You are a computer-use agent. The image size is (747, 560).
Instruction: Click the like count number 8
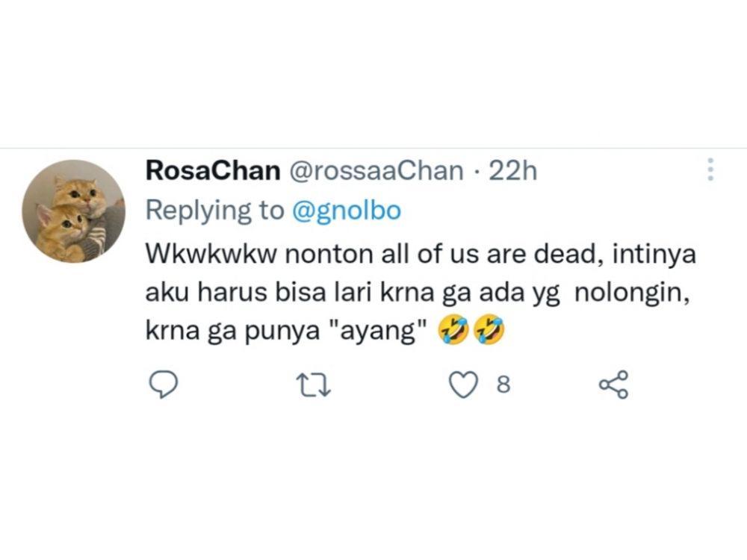tap(503, 385)
